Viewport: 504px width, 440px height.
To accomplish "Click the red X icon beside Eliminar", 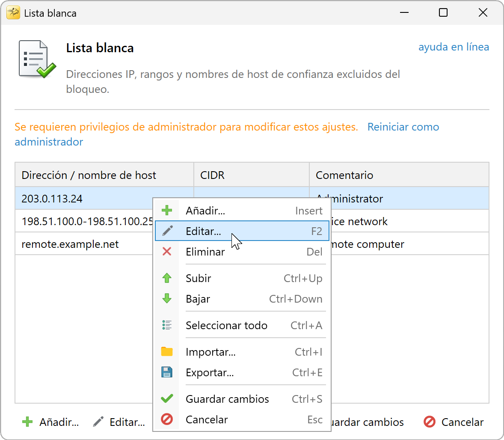I will pyautogui.click(x=167, y=251).
